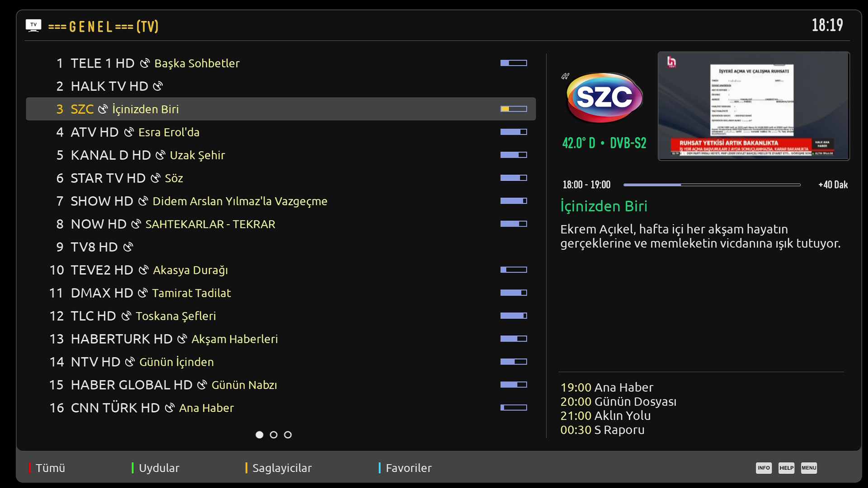Open the MENU key icon
868x488 pixels.
pyautogui.click(x=809, y=468)
